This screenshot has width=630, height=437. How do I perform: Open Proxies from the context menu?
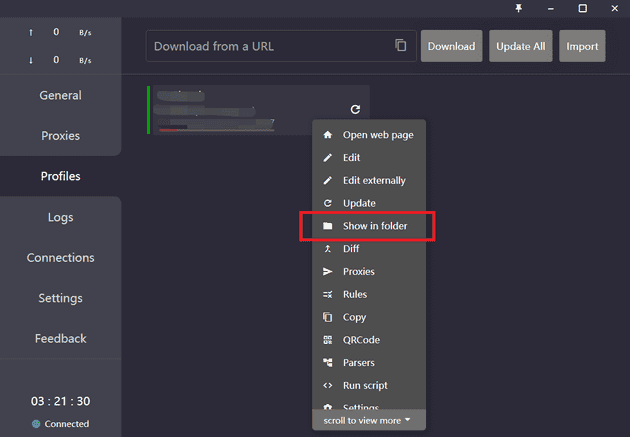pyautogui.click(x=358, y=272)
